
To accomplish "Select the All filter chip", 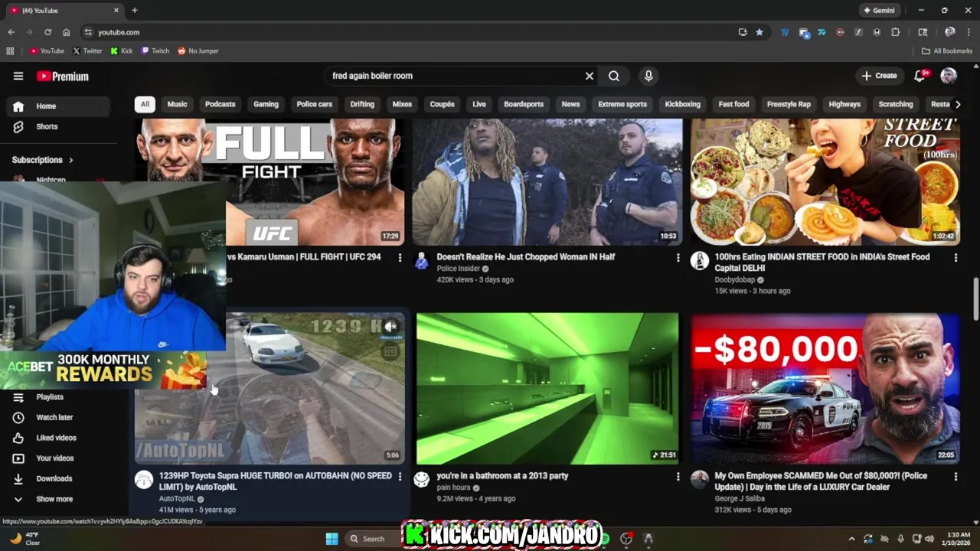I will tap(145, 104).
